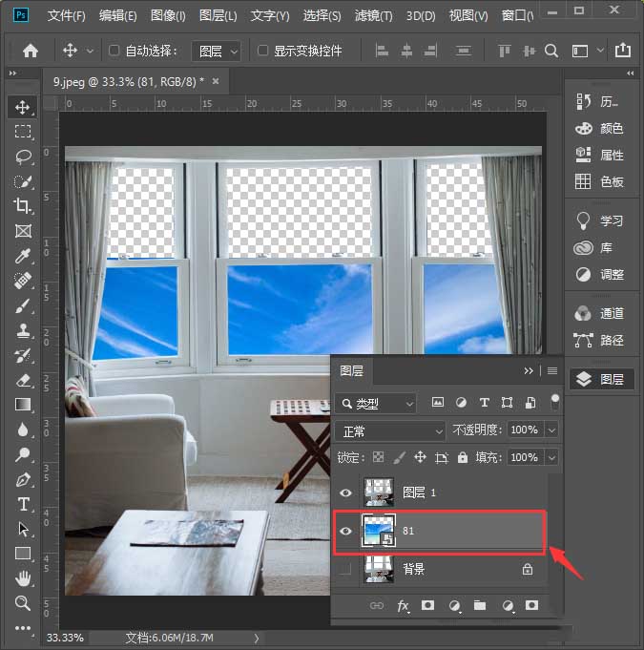Toggle lock all
Viewport: 644px width, 650px height.
[463, 457]
